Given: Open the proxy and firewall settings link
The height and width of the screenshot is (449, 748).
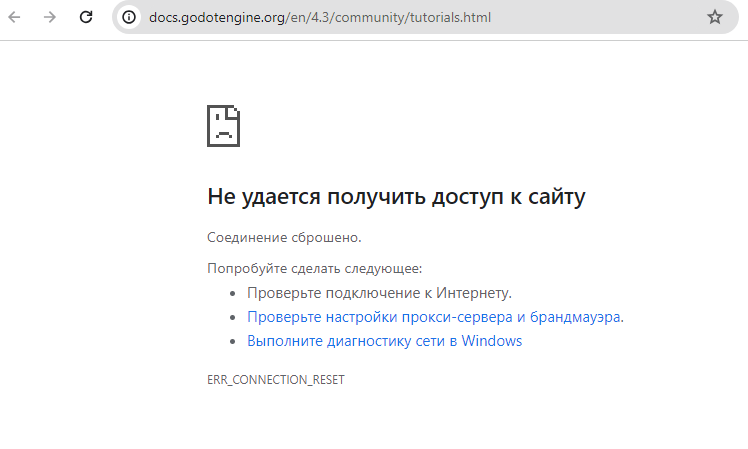Looking at the screenshot, I should (435, 317).
